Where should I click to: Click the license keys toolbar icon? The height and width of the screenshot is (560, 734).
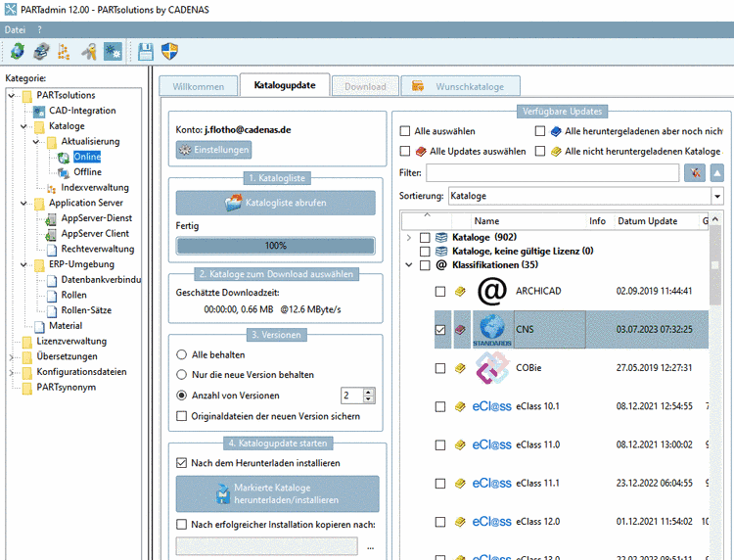click(x=89, y=52)
